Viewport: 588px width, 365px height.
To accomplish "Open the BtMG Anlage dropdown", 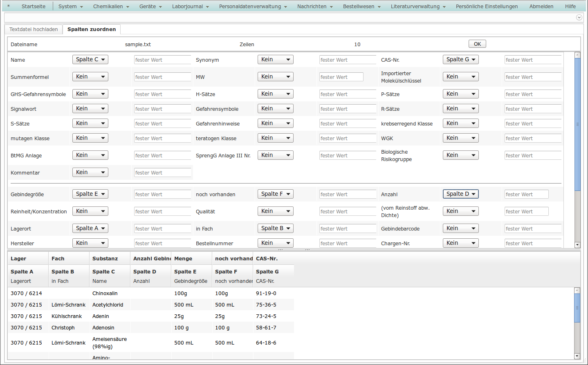I will point(90,155).
